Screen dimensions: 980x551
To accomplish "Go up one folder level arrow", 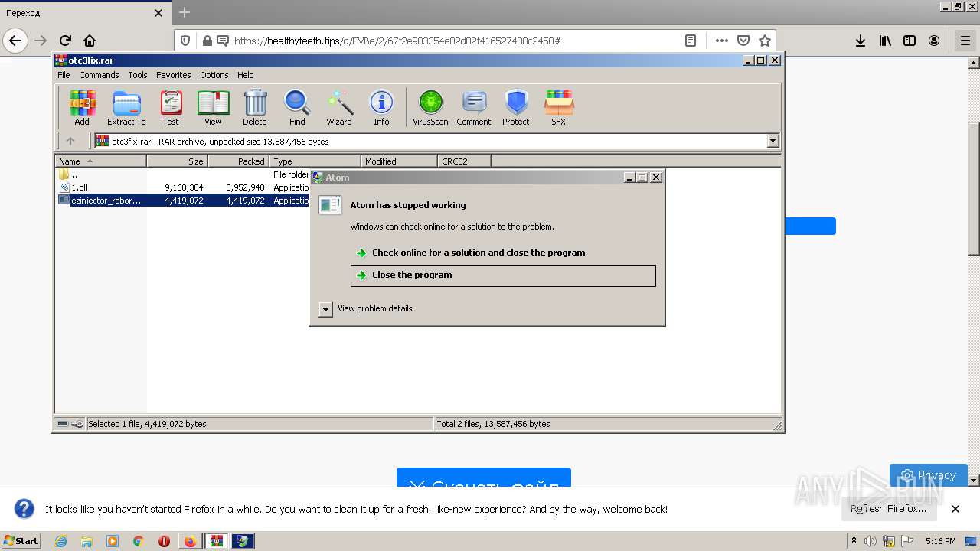I will 70,141.
